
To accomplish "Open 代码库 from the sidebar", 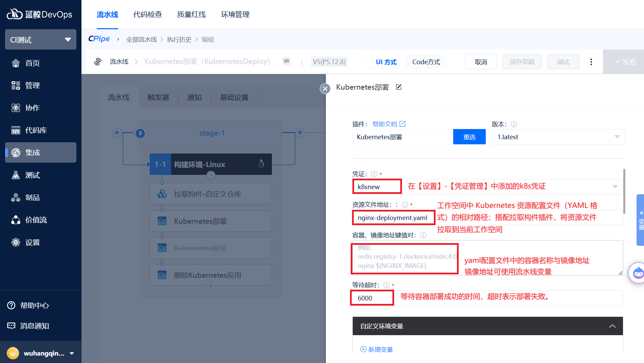I will (x=36, y=130).
